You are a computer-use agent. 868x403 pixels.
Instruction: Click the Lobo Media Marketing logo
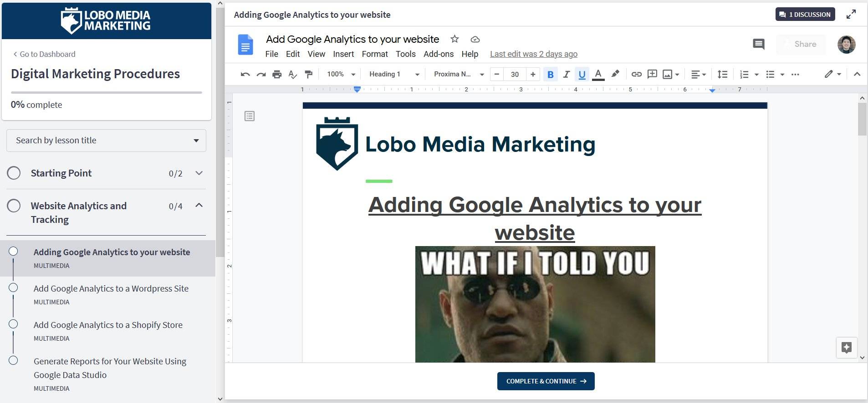tap(106, 21)
